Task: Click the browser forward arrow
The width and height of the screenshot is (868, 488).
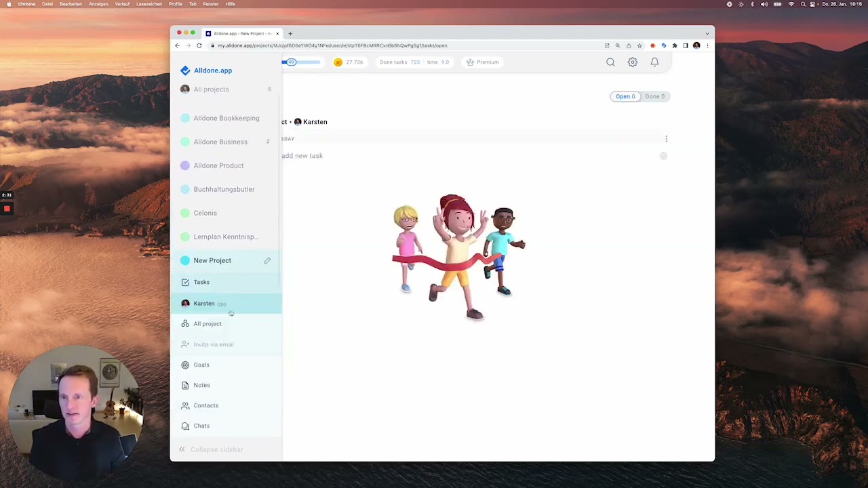Action: 188,45
